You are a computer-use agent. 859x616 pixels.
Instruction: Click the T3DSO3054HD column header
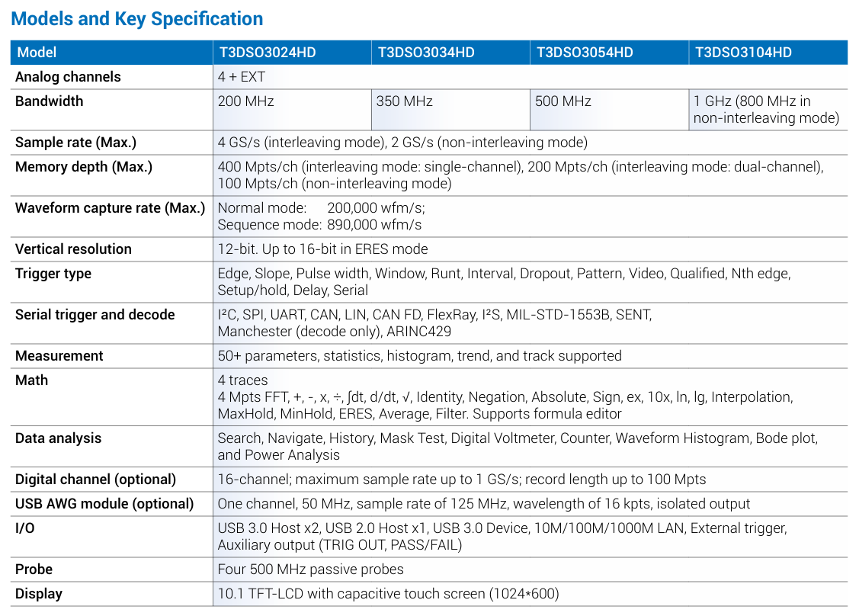[585, 53]
